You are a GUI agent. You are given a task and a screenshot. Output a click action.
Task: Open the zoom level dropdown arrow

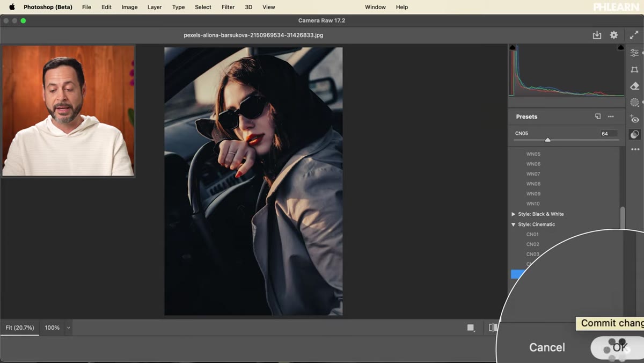(68, 328)
